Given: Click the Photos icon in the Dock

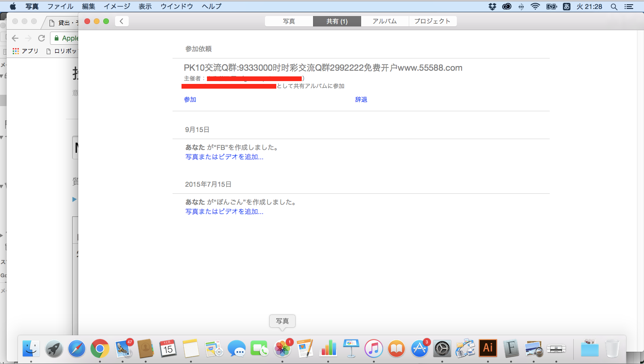Looking at the screenshot, I should click(x=283, y=348).
